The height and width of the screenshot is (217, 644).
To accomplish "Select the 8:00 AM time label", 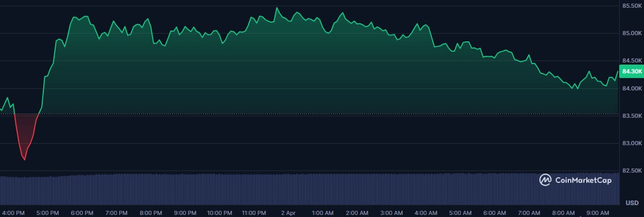I will (563, 212).
